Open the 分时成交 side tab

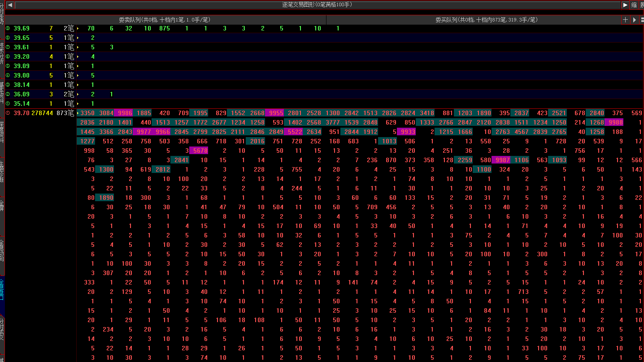(x=2, y=334)
